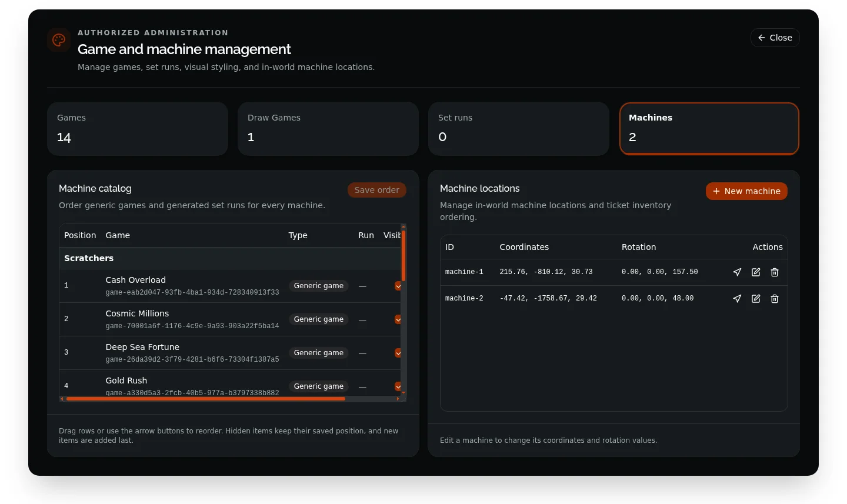Switch to the Games stat tab
The width and height of the screenshot is (847, 504).
[x=138, y=129]
